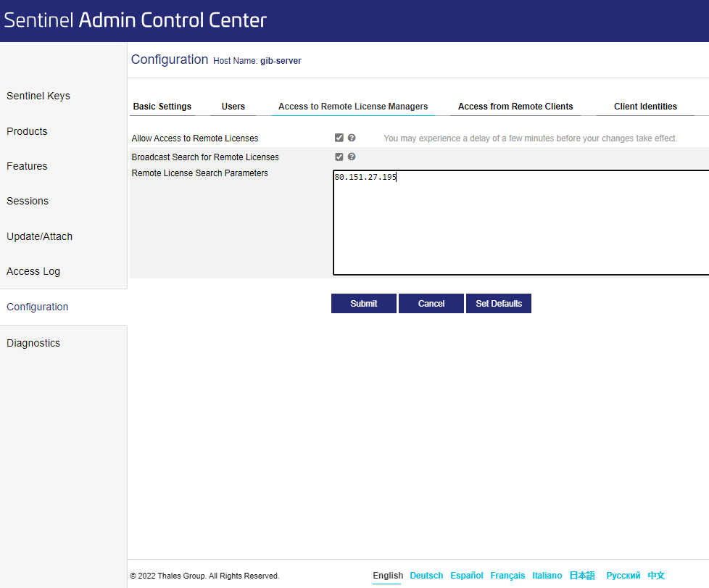This screenshot has height=588, width=709.
Task: Select English language link
Action: coord(388,576)
